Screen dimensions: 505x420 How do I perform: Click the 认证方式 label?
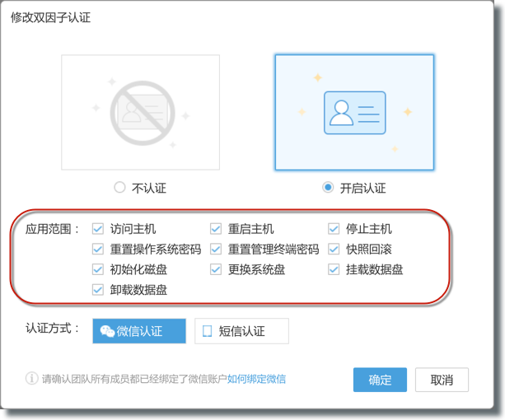pyautogui.click(x=52, y=329)
